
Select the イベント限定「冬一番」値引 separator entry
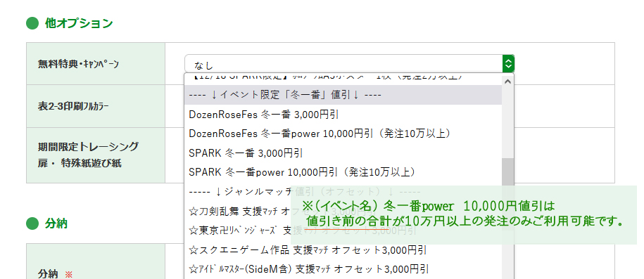click(343, 95)
